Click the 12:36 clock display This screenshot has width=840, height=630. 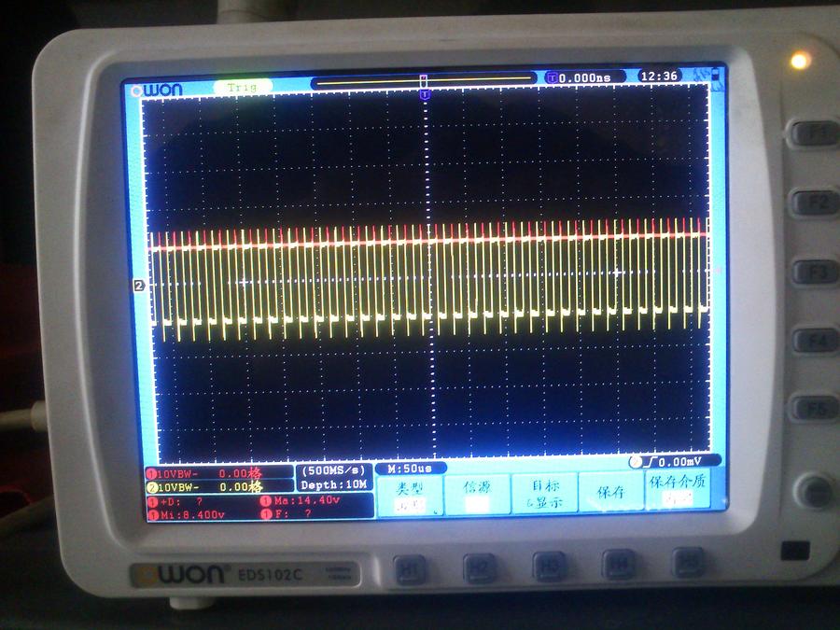659,76
